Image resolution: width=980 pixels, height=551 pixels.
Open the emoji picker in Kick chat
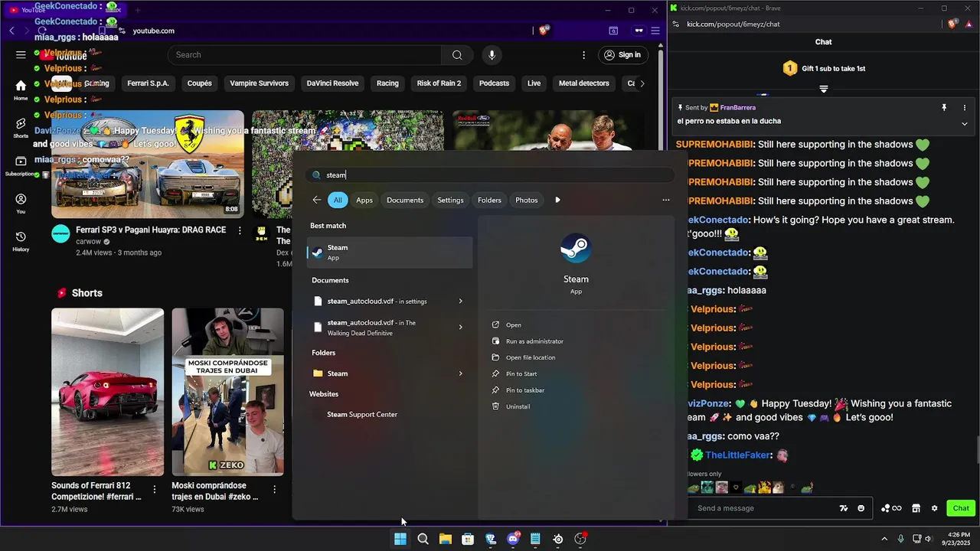(x=861, y=508)
